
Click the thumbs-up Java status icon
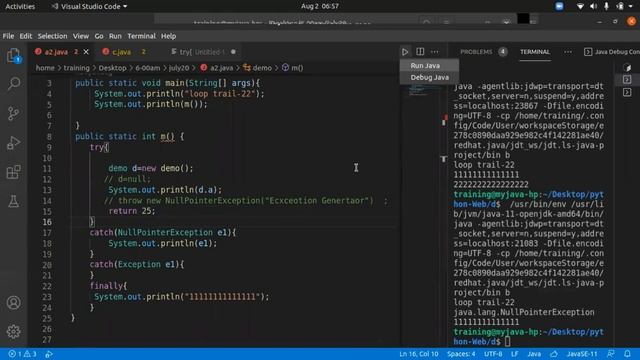click(554, 354)
